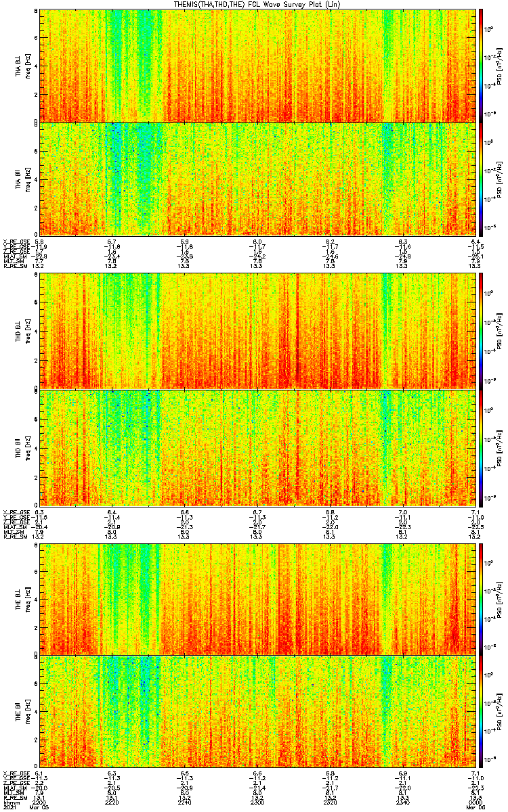This screenshot has height=812, width=508.
Task: Click the PSD color bar beside THE BL
Action: click(x=481, y=598)
